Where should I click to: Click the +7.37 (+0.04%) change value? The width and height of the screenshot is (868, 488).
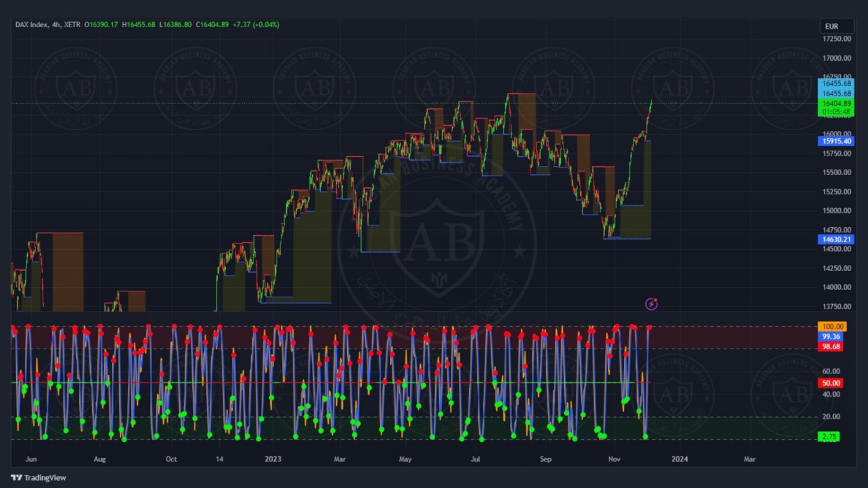click(x=256, y=25)
